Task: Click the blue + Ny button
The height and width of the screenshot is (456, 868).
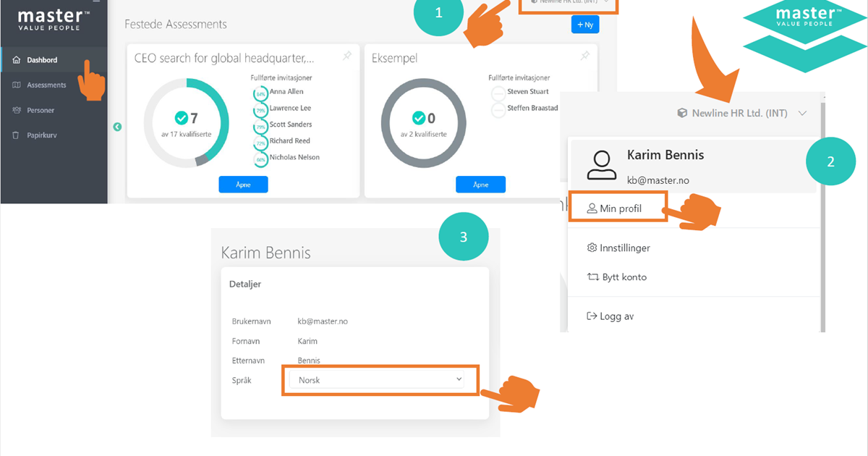Action: click(x=584, y=25)
